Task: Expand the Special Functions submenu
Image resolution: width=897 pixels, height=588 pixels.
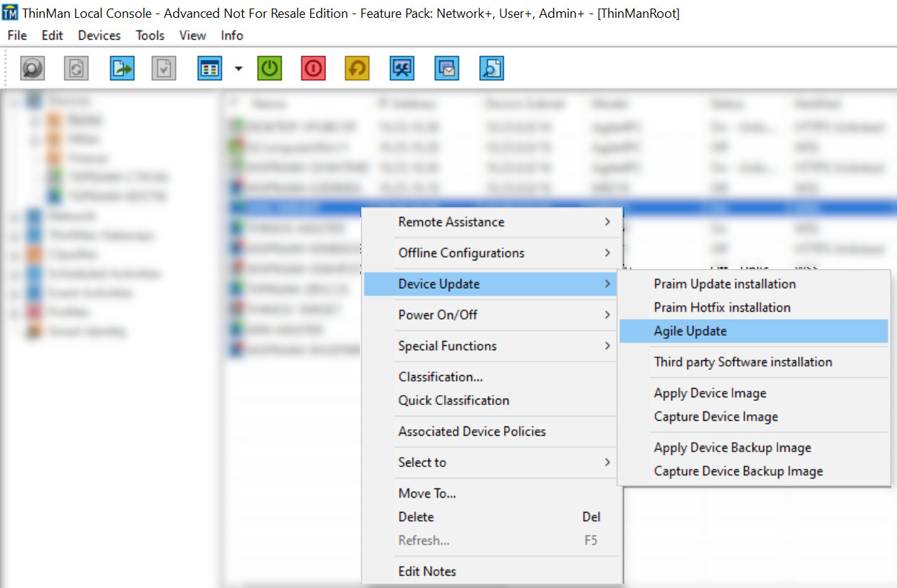Action: point(492,346)
